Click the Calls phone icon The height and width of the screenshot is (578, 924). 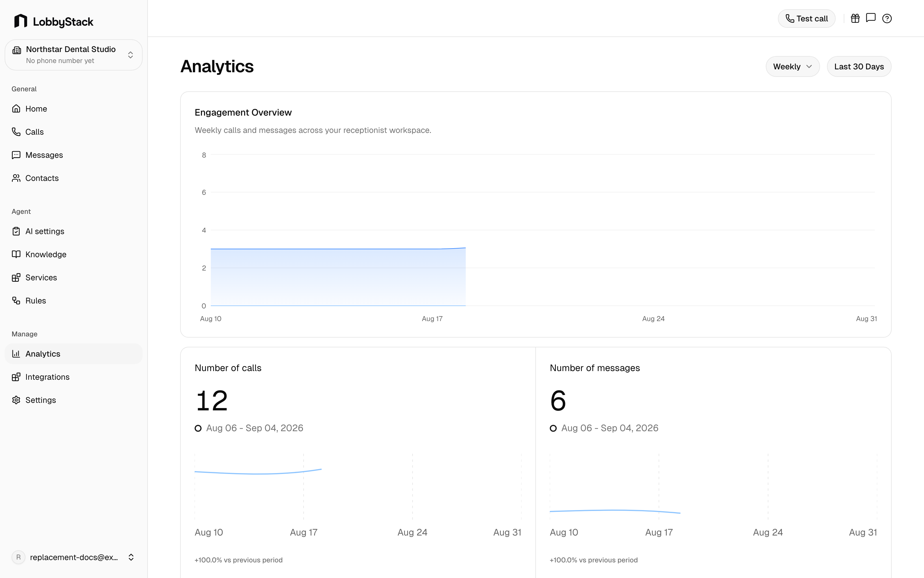16,132
